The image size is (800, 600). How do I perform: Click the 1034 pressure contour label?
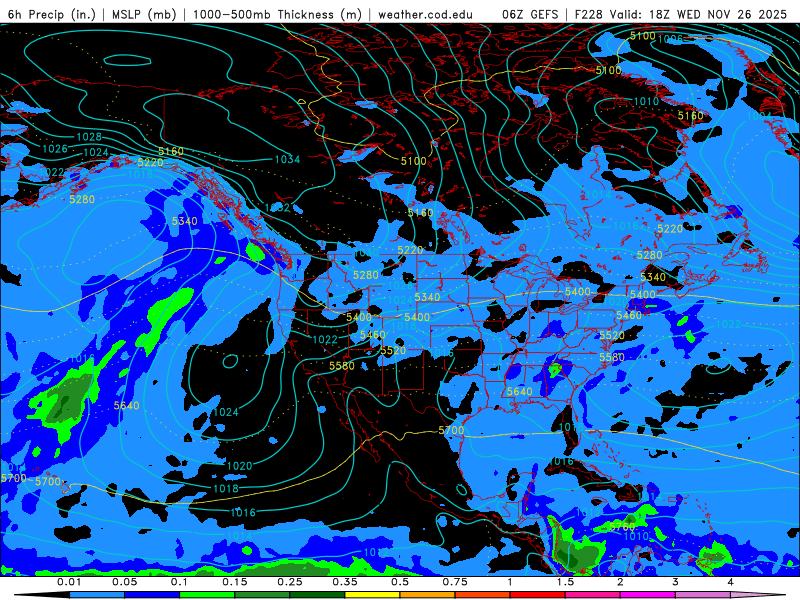pyautogui.click(x=287, y=159)
